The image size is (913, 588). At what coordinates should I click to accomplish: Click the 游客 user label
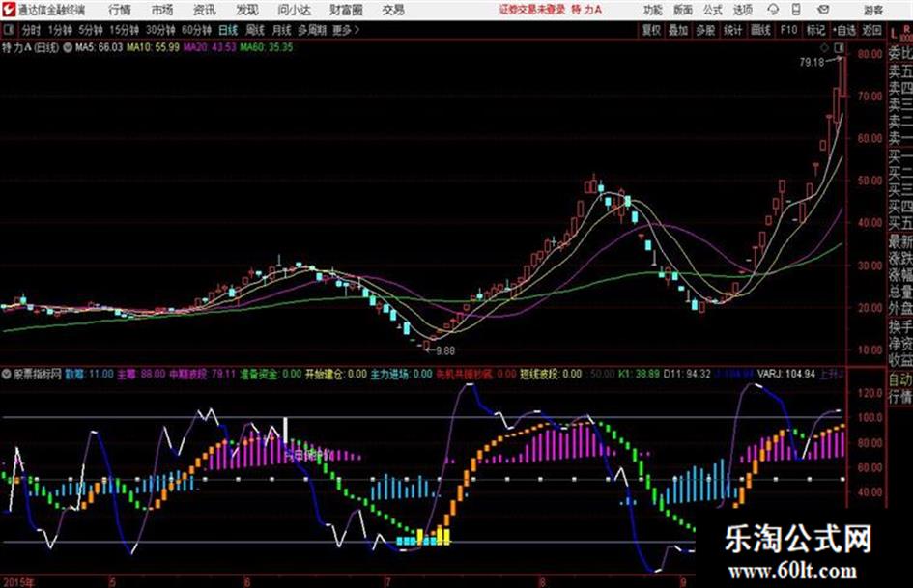(872, 10)
